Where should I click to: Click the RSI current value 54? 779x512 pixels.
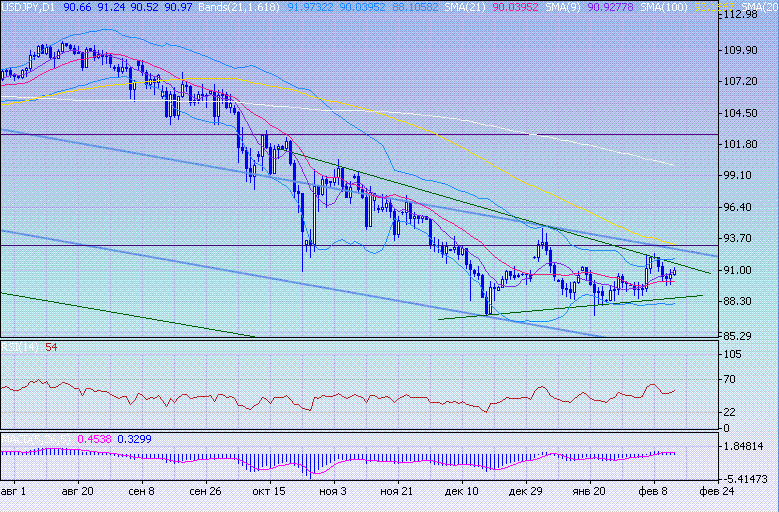pyautogui.click(x=51, y=347)
